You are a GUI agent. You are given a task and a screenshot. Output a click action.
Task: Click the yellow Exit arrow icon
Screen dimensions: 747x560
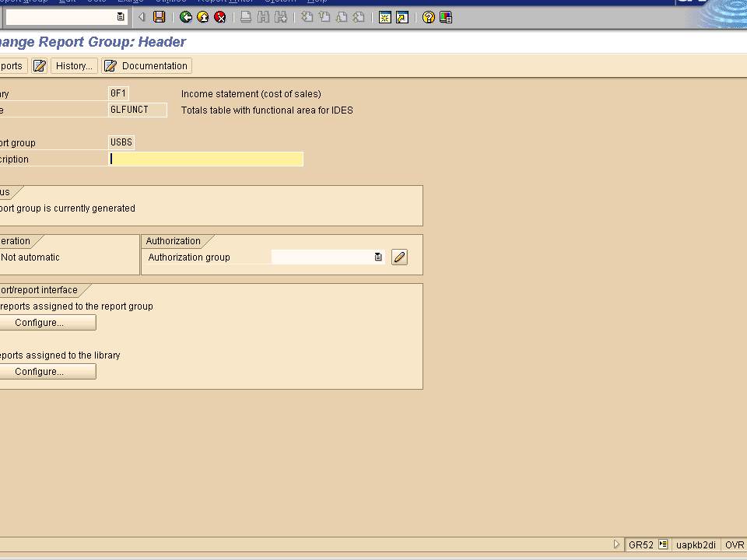203,16
